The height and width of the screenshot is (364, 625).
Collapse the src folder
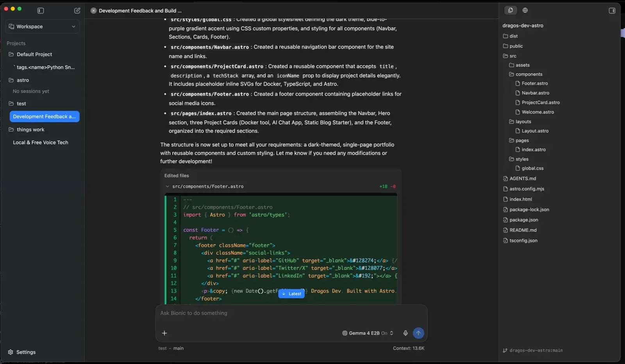[x=510, y=56]
